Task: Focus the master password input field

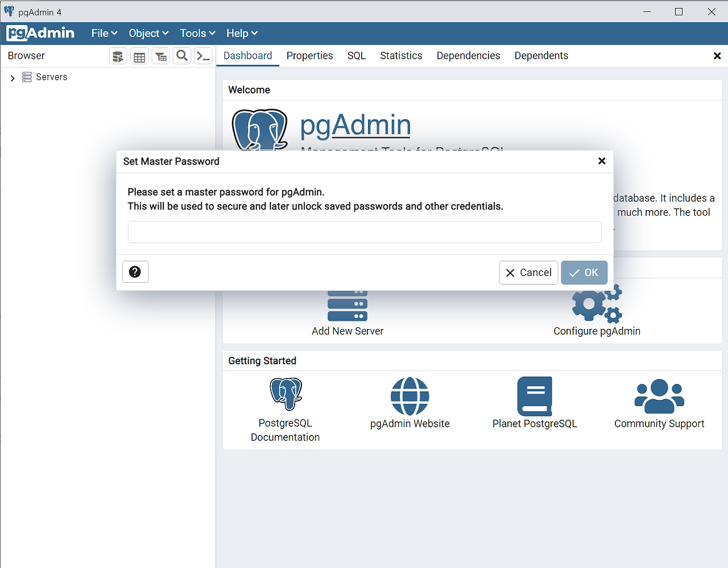Action: pos(365,232)
